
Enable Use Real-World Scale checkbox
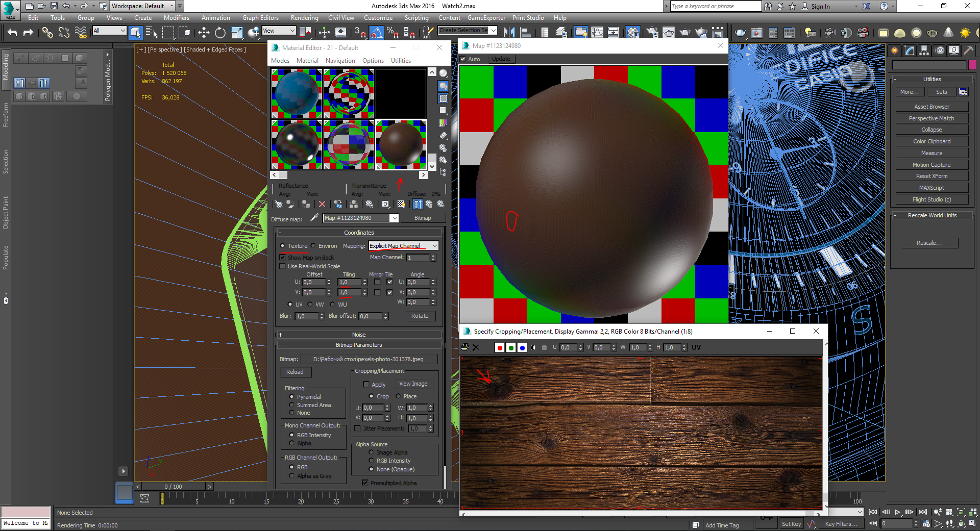[283, 266]
